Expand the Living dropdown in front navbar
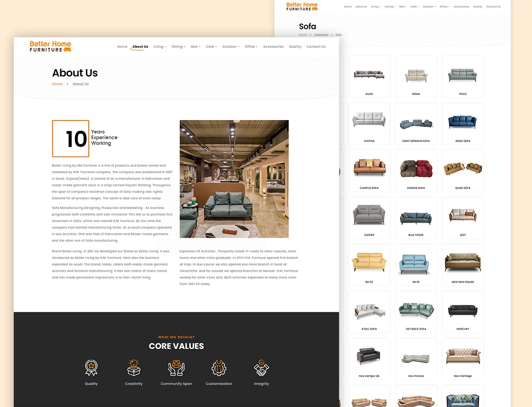Viewport: 532px width, 407px height. pos(160,47)
